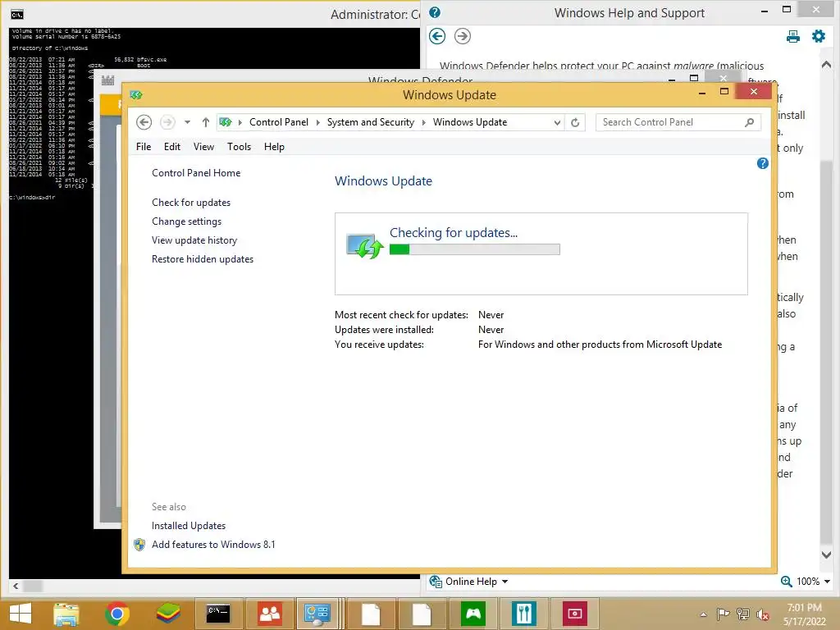Open Installed Updates link
Viewport: 840px width, 630px height.
tap(189, 526)
